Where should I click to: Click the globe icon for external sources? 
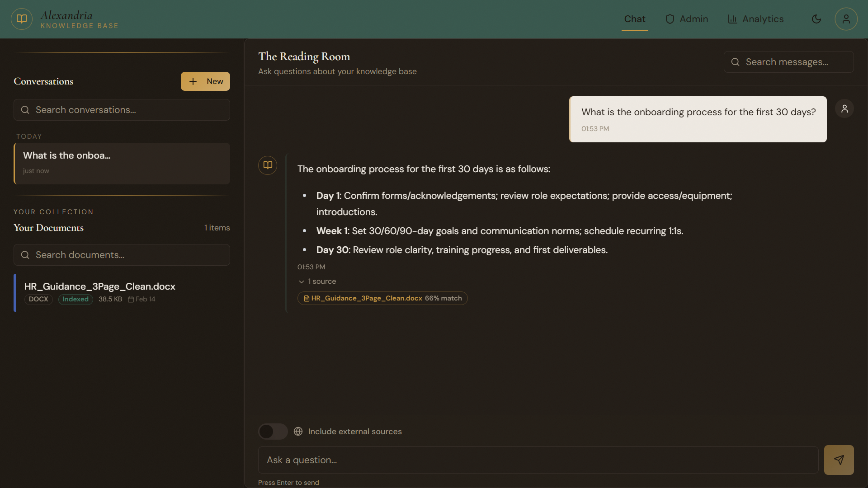(x=298, y=432)
